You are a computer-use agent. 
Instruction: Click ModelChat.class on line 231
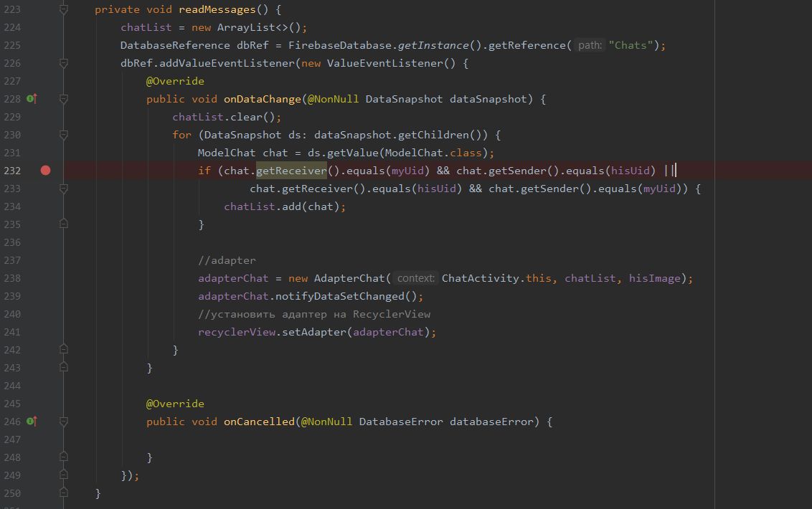433,153
